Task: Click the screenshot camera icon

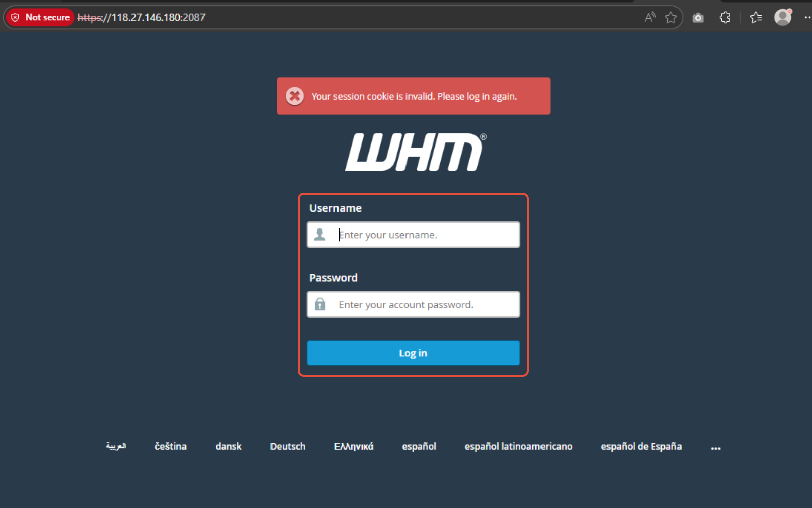Action: [698, 18]
